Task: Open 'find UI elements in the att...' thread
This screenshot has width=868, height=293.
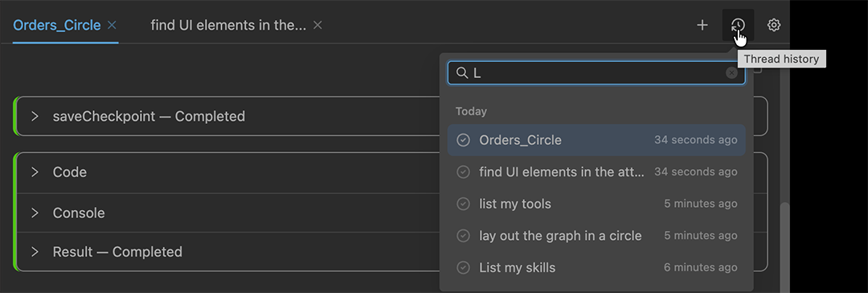Action: pos(596,172)
